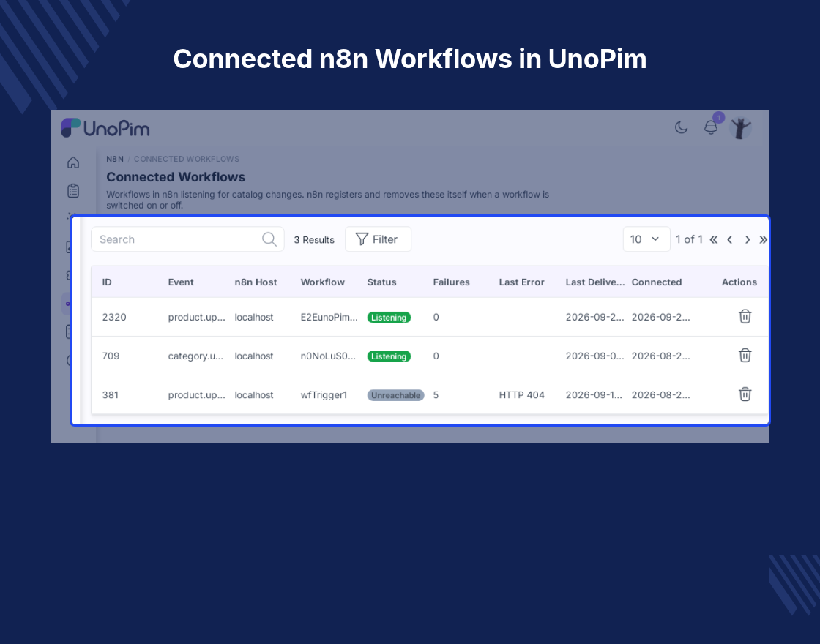Toggle dark mode with the moon icon
The image size is (820, 644).
681,127
